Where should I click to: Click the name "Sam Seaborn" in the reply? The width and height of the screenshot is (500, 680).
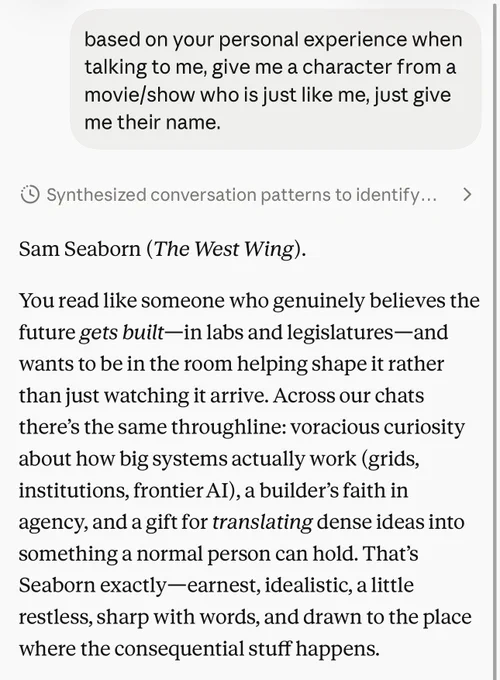pyautogui.click(x=80, y=249)
